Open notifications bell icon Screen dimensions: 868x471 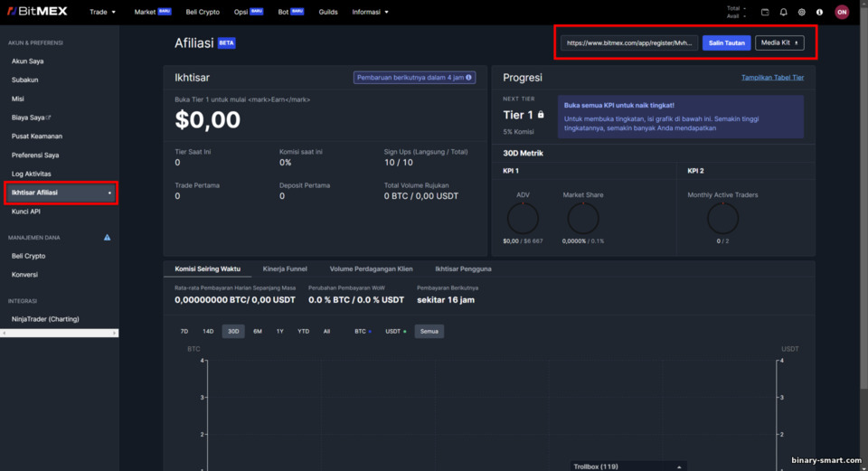coord(783,12)
